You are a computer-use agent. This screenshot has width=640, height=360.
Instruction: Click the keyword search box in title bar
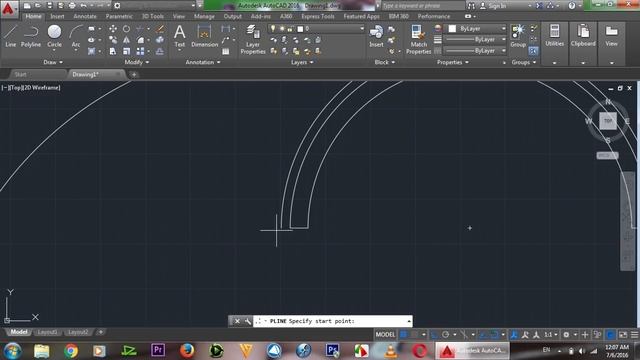click(x=423, y=6)
